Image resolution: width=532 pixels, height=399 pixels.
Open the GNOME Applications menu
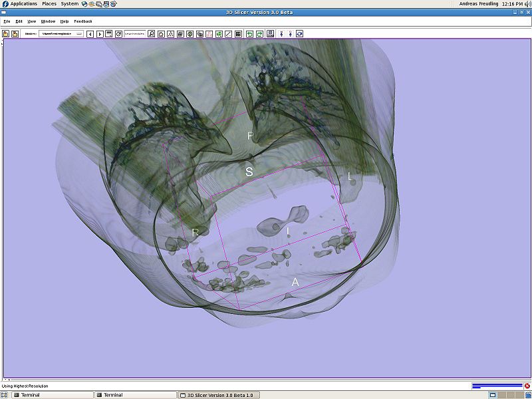click(23, 4)
